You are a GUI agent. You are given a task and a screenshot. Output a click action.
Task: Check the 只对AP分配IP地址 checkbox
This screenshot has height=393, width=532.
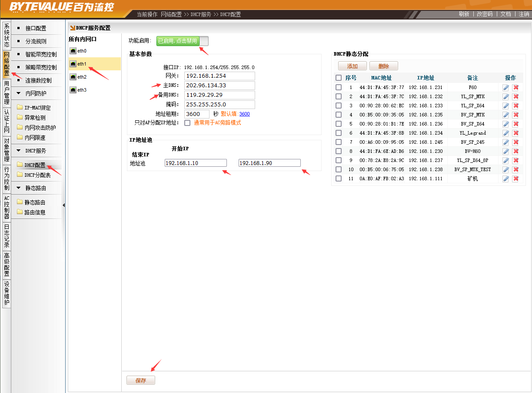(187, 123)
